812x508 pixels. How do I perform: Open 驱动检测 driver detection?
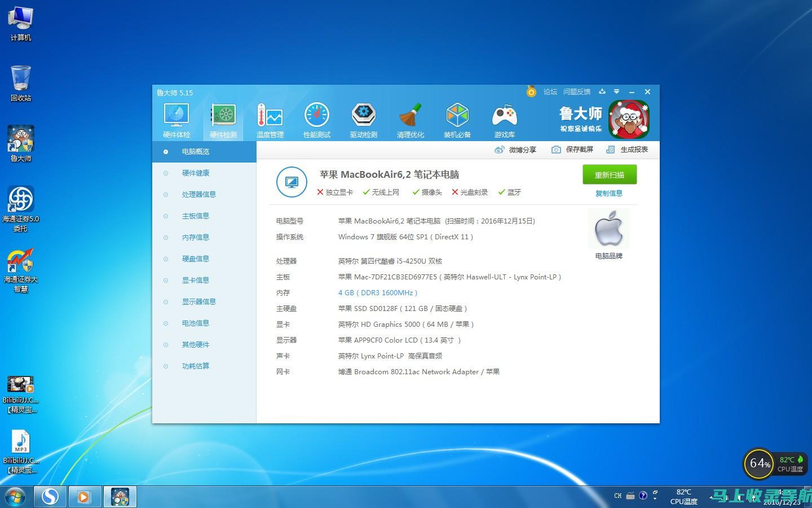pos(364,120)
